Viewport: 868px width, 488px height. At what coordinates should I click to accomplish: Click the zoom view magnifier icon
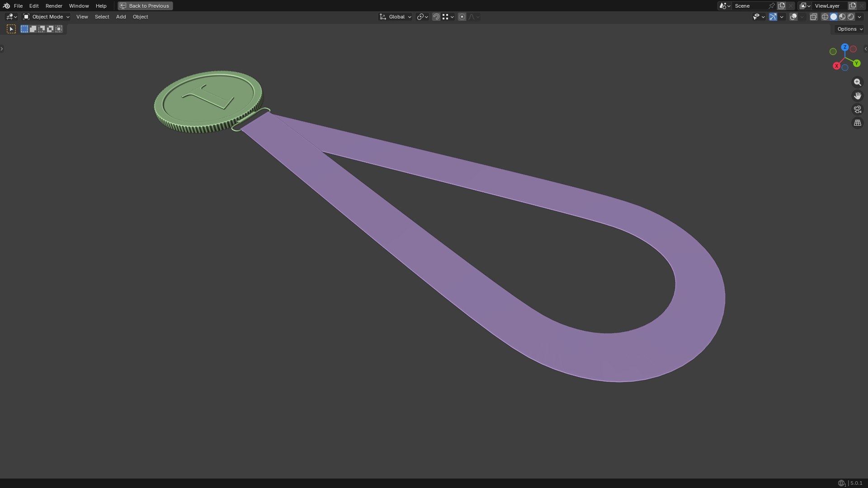[x=858, y=82]
